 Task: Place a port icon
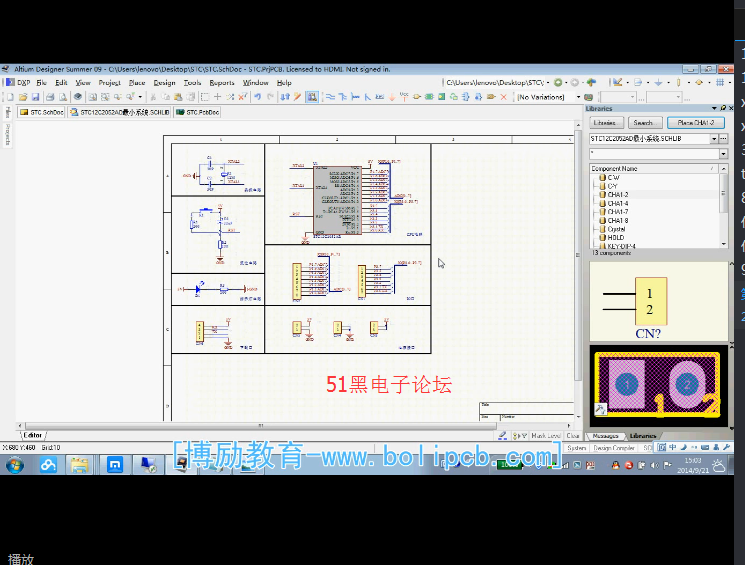(491, 97)
